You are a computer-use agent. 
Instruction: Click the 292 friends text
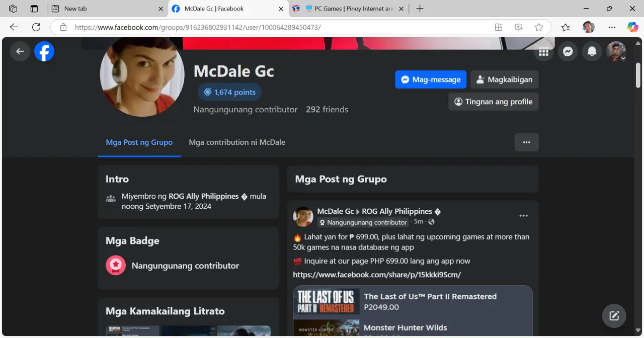[x=327, y=109]
